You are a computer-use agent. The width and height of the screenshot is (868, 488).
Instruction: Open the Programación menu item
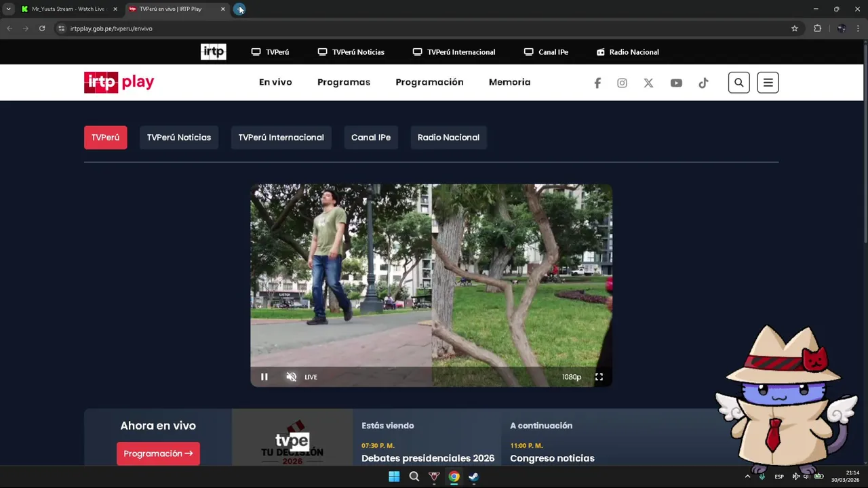[x=429, y=82]
